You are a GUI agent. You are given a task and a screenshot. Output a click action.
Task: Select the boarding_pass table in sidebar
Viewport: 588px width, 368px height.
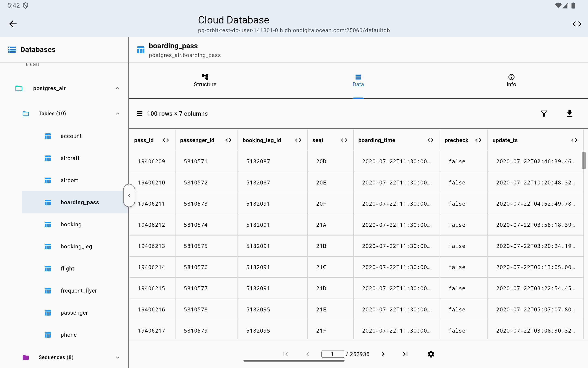[x=75, y=202]
